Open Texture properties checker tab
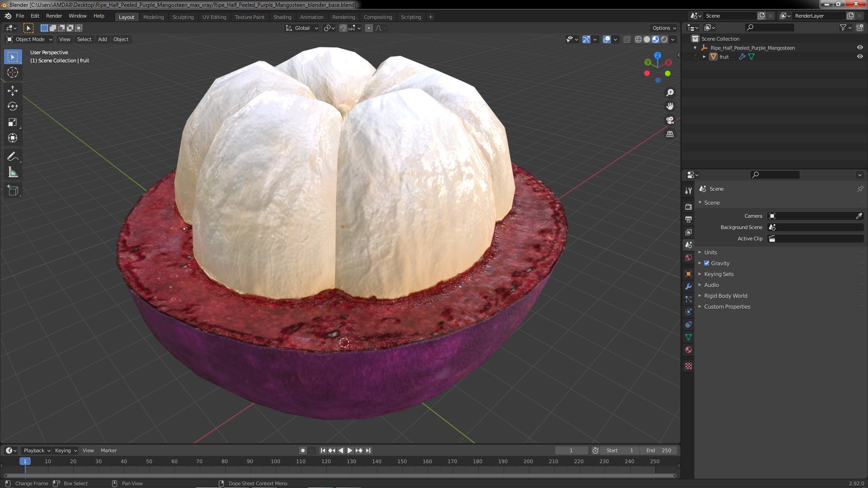Image resolution: width=868 pixels, height=488 pixels. 689,366
